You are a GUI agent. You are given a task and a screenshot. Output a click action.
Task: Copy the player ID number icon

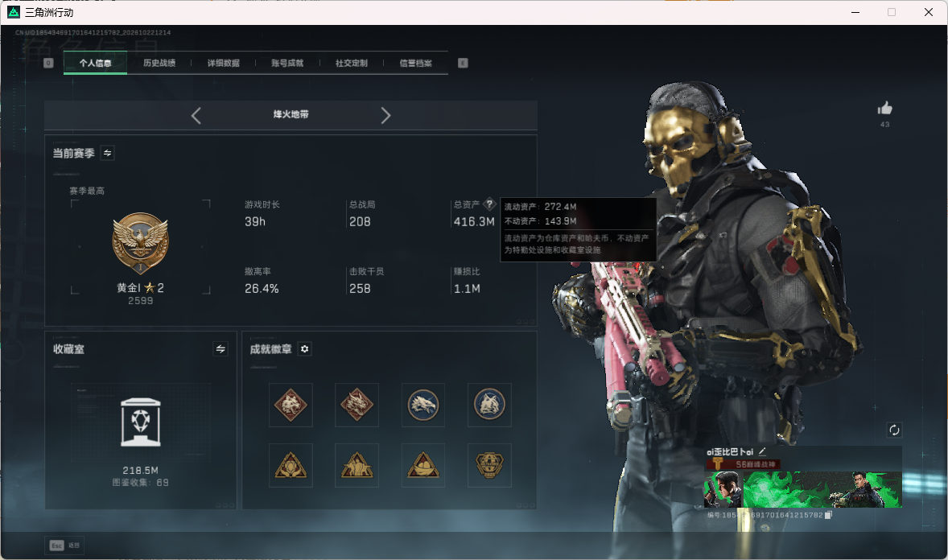pyautogui.click(x=828, y=515)
